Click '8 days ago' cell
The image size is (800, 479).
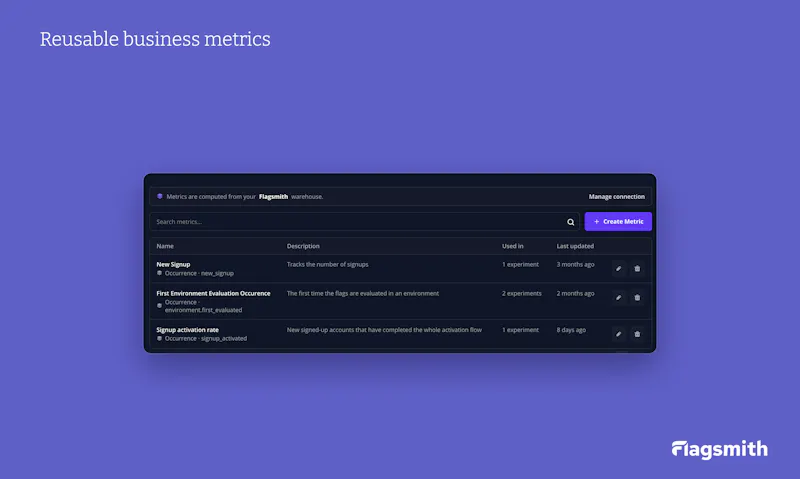tap(571, 330)
